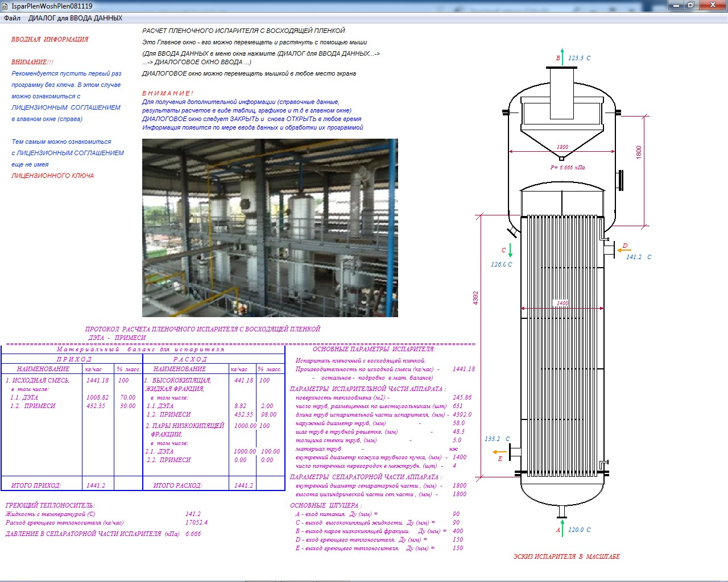Viewport: 728px width, 582px height.
Task: Click the green feed arrow at nozzle A
Action: [x=562, y=526]
